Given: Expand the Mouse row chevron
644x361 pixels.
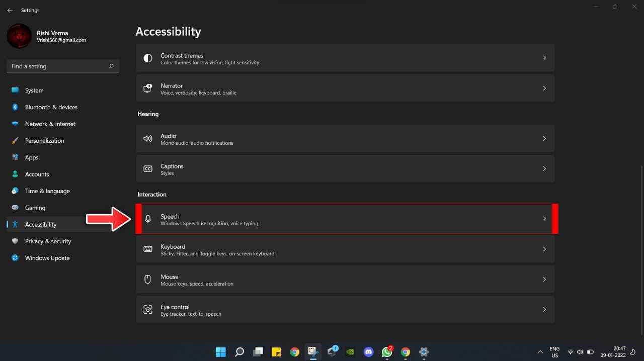Looking at the screenshot, I should coord(544,280).
